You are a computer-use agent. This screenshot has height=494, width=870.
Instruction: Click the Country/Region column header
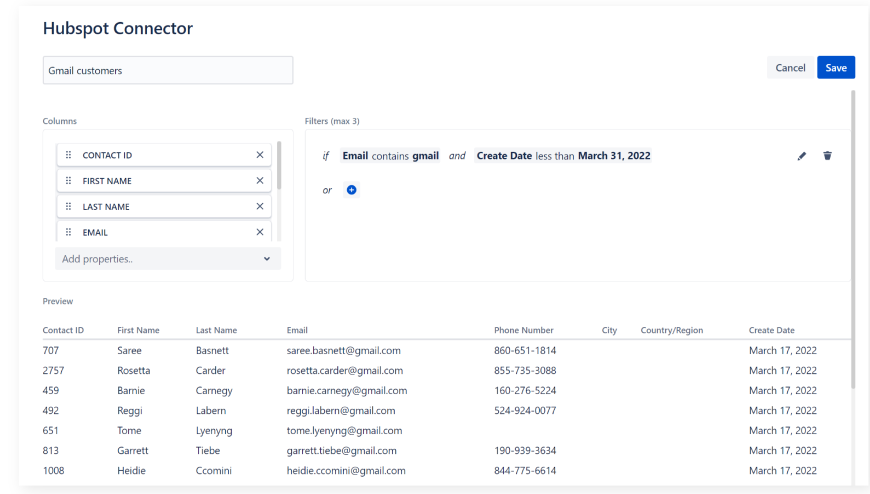[x=672, y=330]
